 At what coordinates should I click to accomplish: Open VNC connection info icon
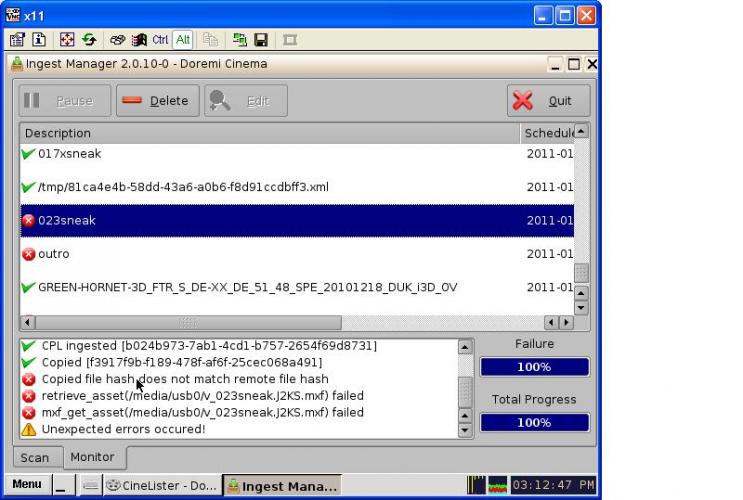coord(38,40)
